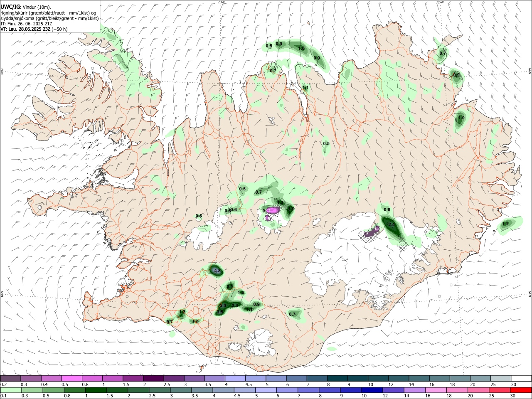Click the 1.9 precipitation value label
Image resolution: width=532 pixels, height=399 pixels.
[x=291, y=209]
